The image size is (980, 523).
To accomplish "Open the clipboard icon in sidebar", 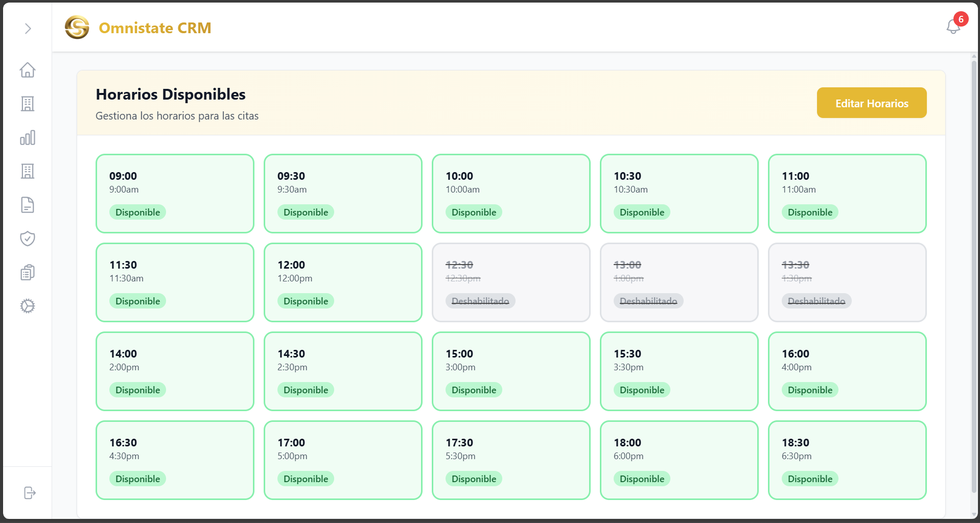I will click(28, 272).
